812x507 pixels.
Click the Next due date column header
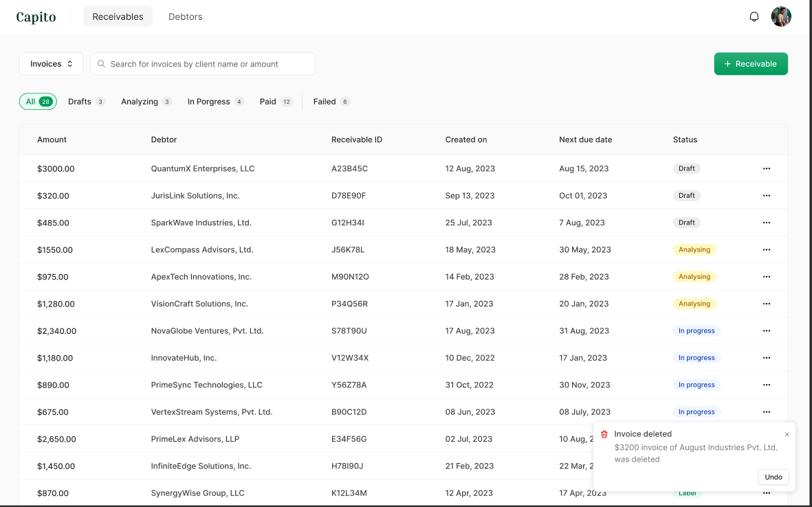pyautogui.click(x=585, y=139)
